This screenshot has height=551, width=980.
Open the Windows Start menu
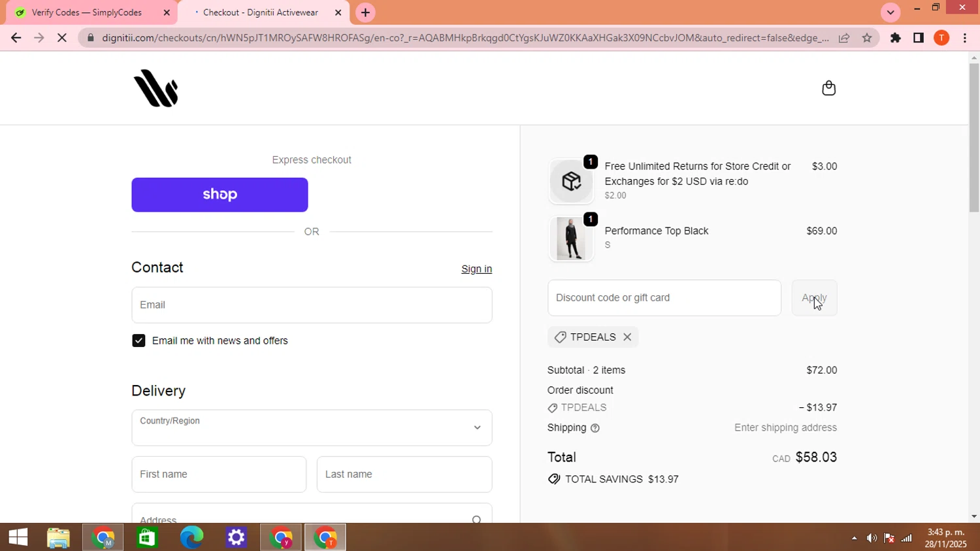pyautogui.click(x=18, y=537)
